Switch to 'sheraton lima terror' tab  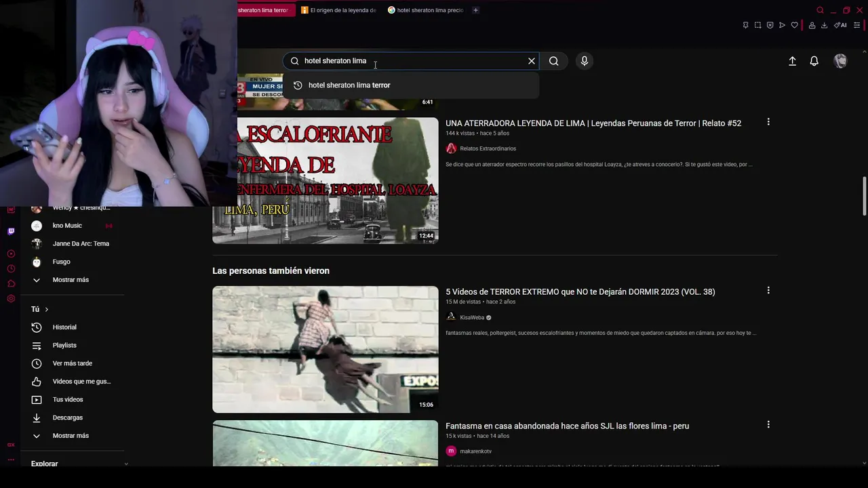266,10
